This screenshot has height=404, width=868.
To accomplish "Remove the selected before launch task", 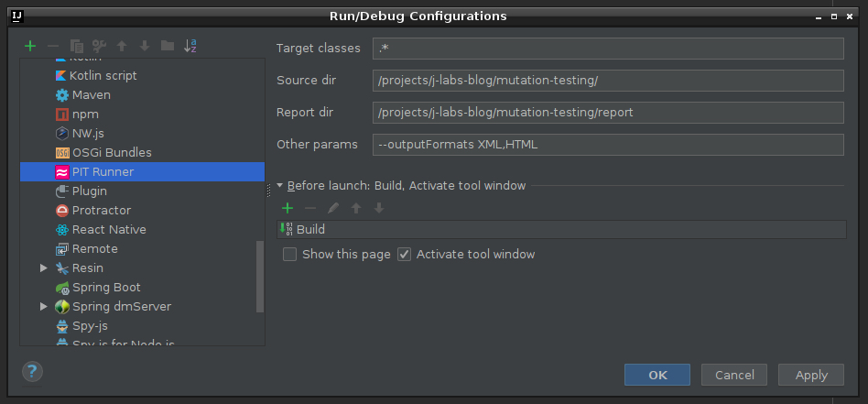I will (310, 208).
